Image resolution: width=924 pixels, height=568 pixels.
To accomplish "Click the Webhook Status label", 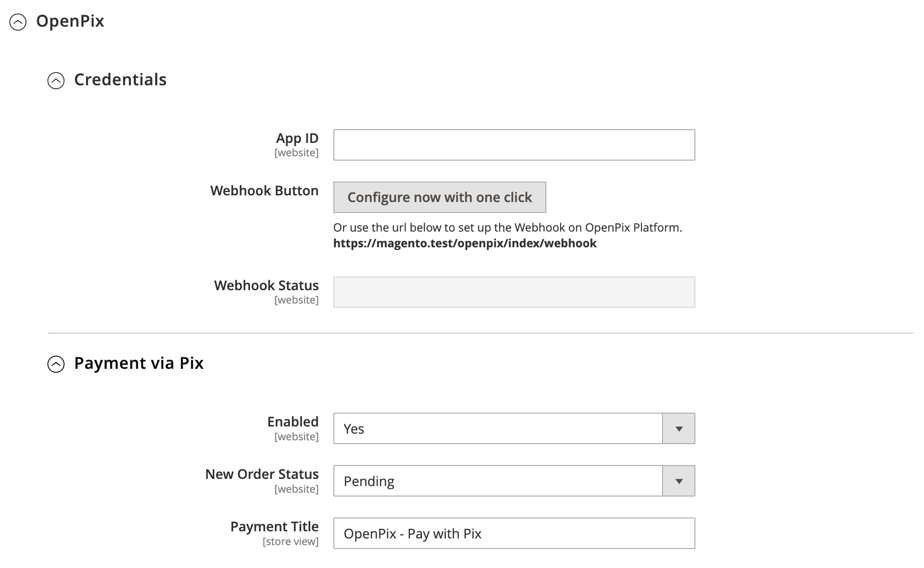I will (266, 285).
